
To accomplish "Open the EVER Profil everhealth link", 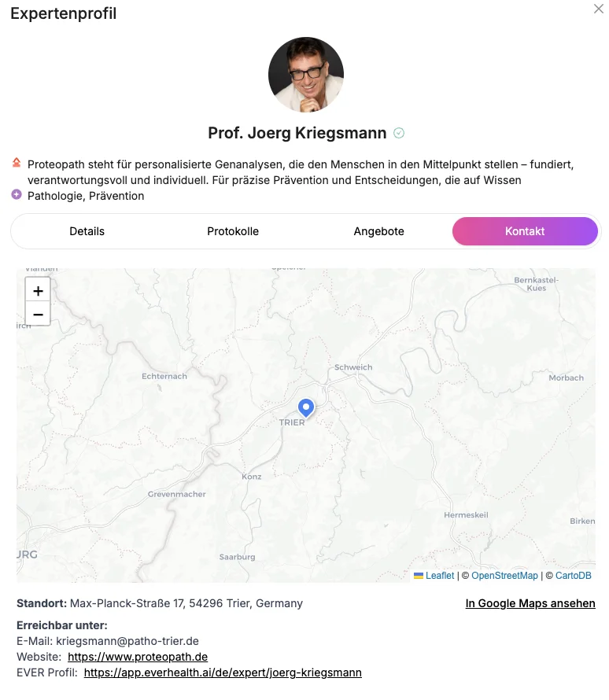I will 223,672.
